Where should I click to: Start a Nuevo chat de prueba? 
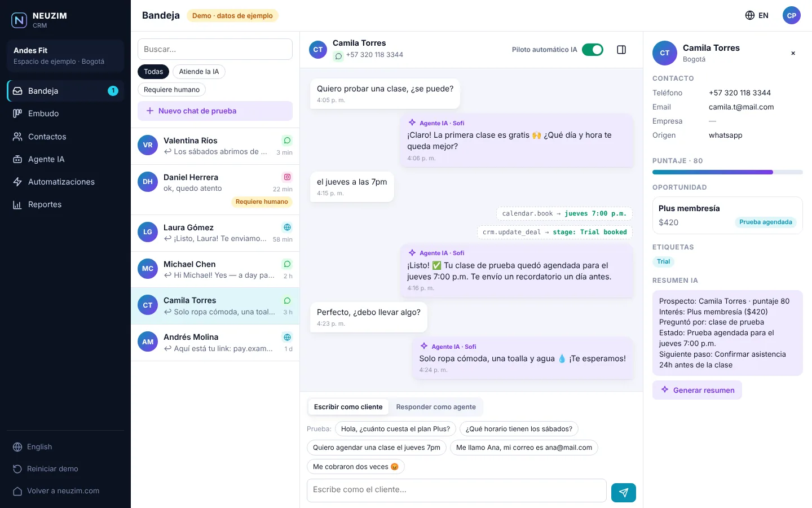pyautogui.click(x=215, y=111)
